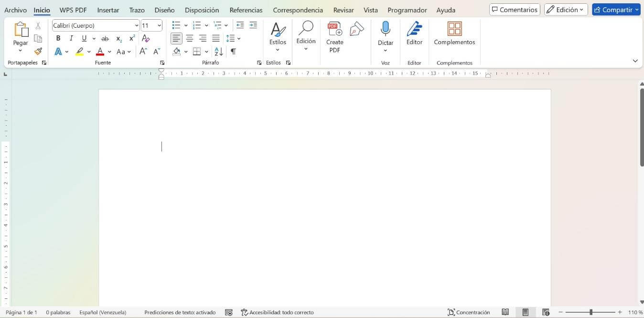644x318 pixels.
Task: Show paragraph marks with pilcrow icon
Action: pyautogui.click(x=233, y=52)
